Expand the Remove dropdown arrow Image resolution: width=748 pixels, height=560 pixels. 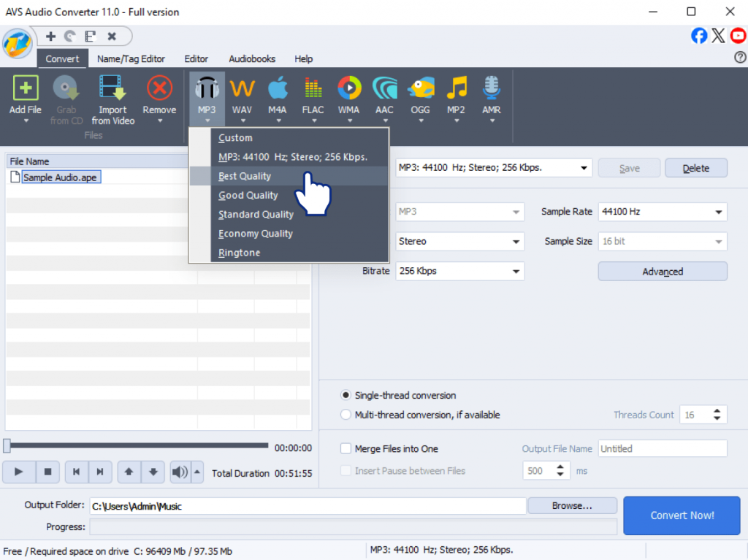click(x=160, y=121)
